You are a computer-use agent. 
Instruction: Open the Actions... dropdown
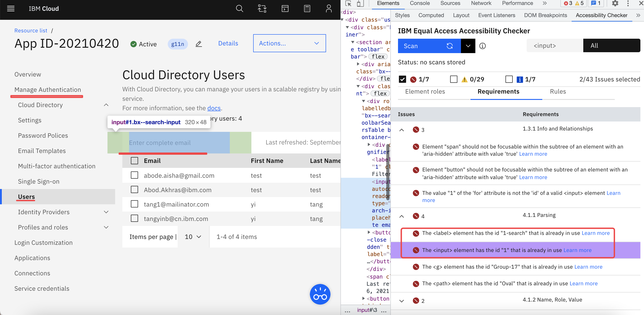pos(289,43)
